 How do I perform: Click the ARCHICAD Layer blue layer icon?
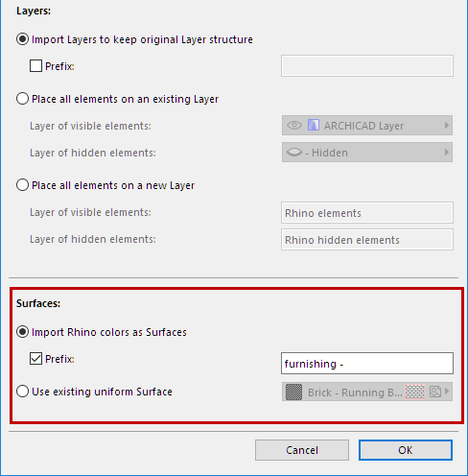(314, 125)
